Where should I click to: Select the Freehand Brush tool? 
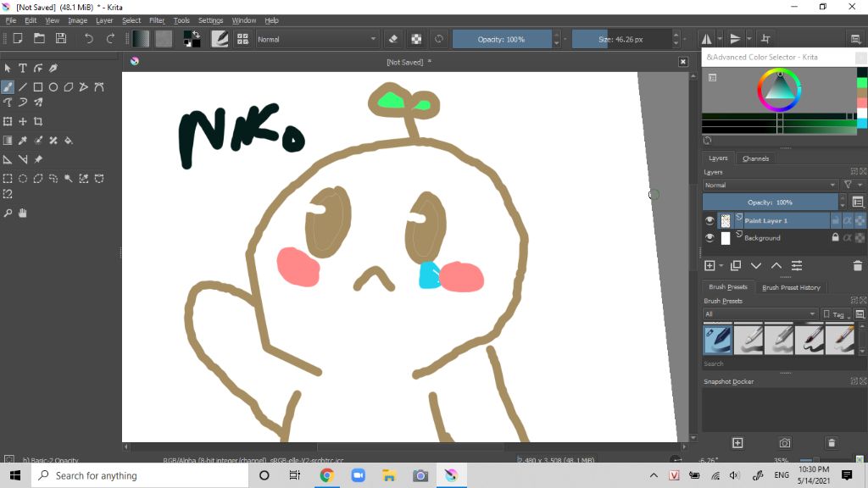pyautogui.click(x=8, y=87)
